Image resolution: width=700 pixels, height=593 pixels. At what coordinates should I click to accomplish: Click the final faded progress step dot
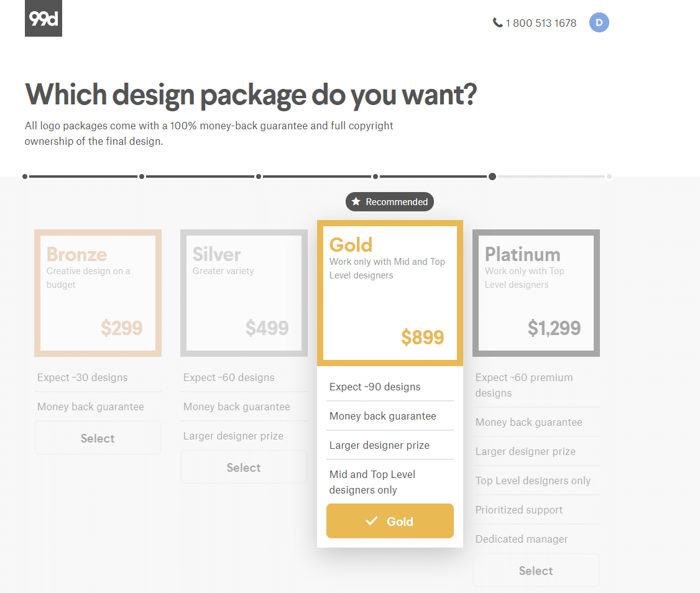click(x=609, y=177)
